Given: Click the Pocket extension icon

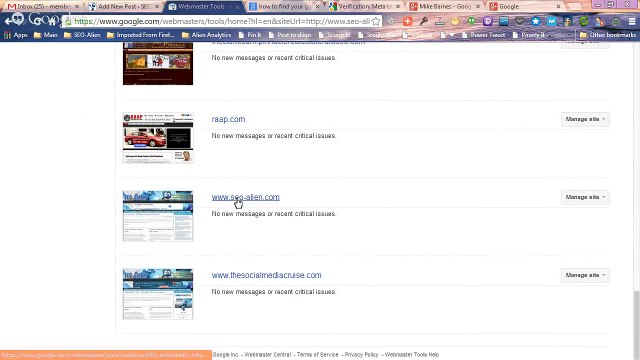Looking at the screenshot, I should pyautogui.click(x=520, y=21).
